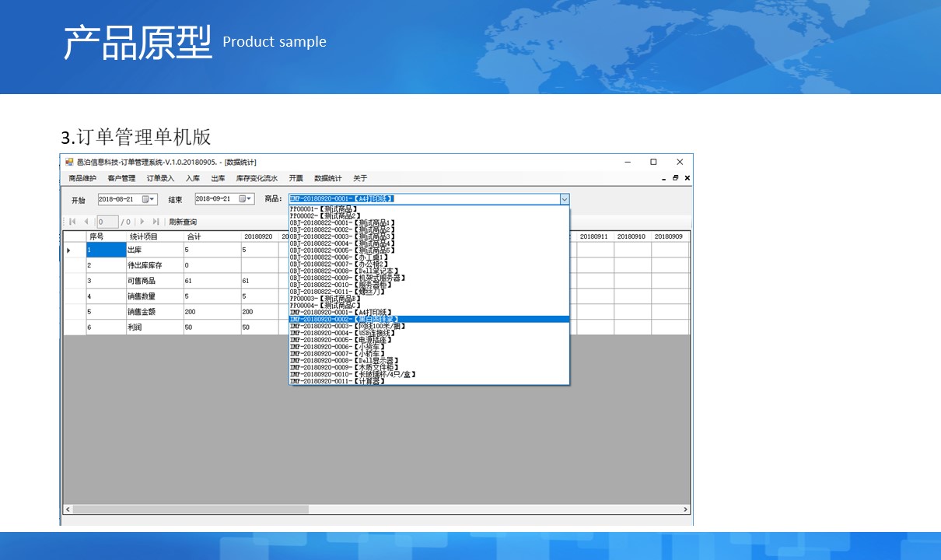
Task: Close the inner 数据统计 child window
Action: click(687, 178)
